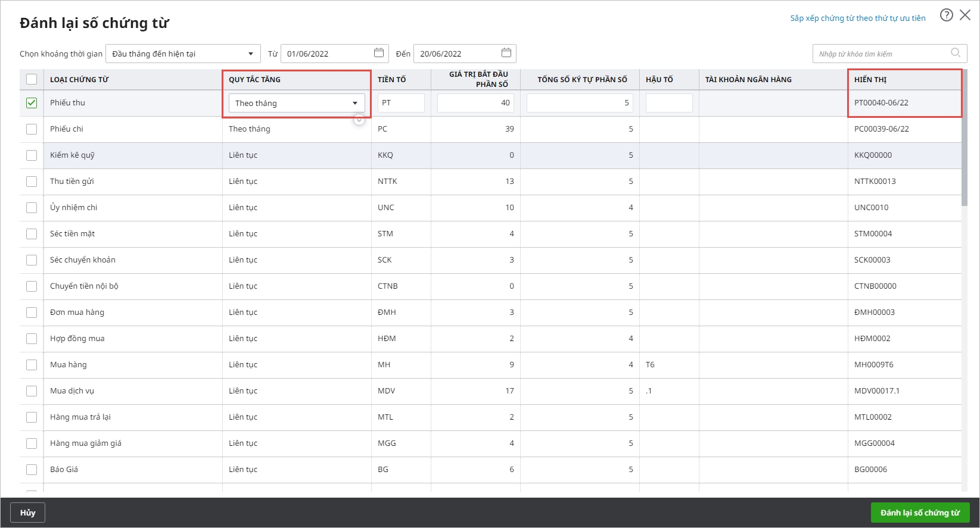Viewport: 980px width, 528px height.
Task: Open the Theo tháng rule dropdown
Action: [296, 103]
